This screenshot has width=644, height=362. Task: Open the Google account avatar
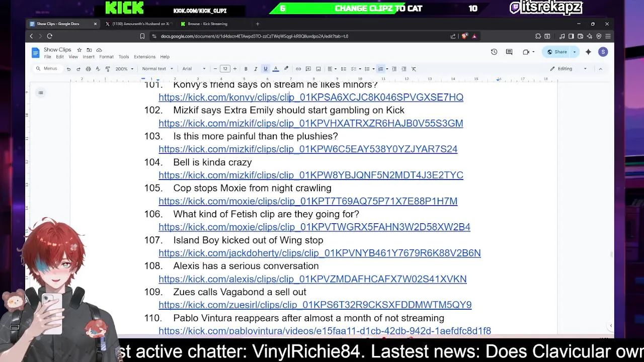(x=603, y=52)
